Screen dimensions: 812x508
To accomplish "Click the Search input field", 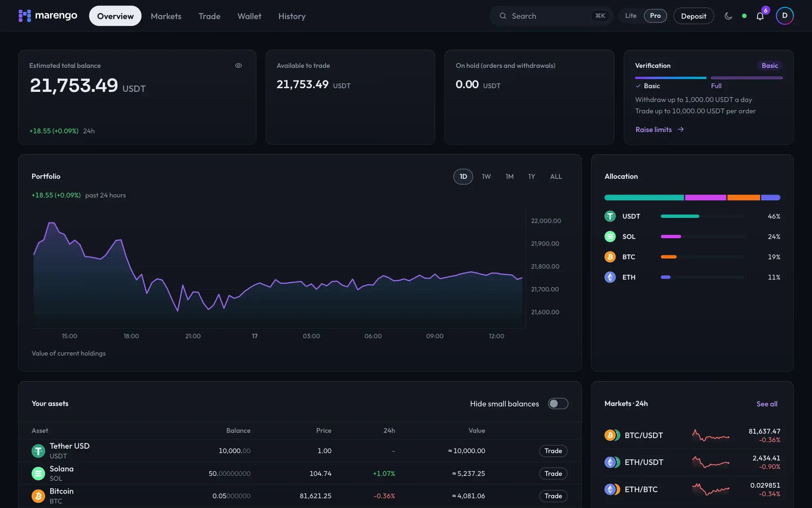I will click(551, 16).
